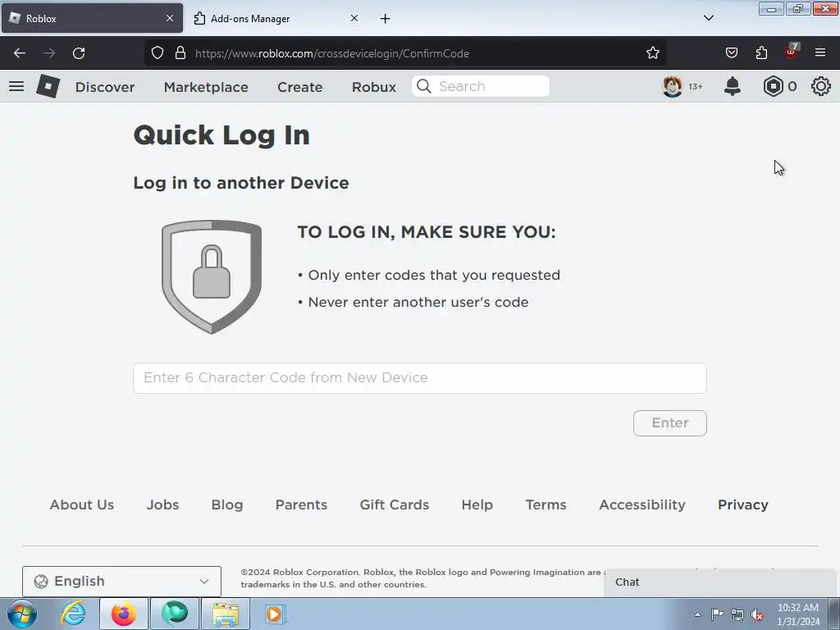Open the user avatar profile
This screenshot has height=630, width=840.
(673, 86)
